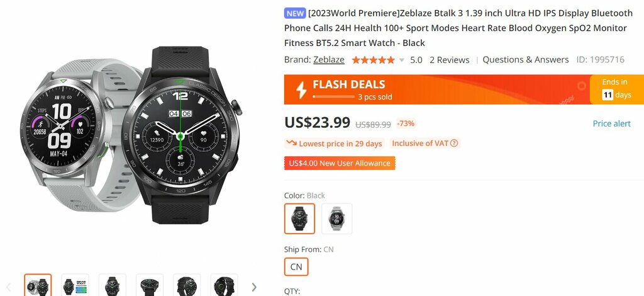
Task: Open the 2 Reviews link
Action: 449,60
